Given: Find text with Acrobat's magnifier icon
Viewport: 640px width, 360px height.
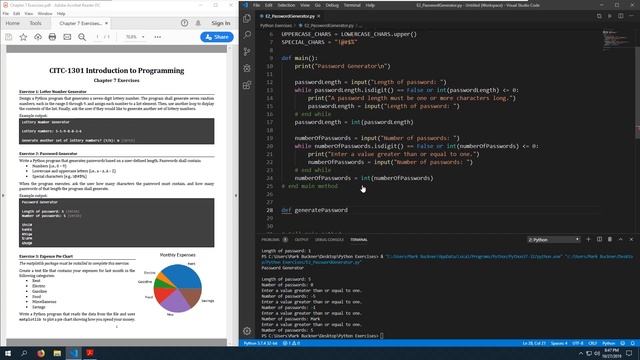Looking at the screenshot, I should click(82, 37).
